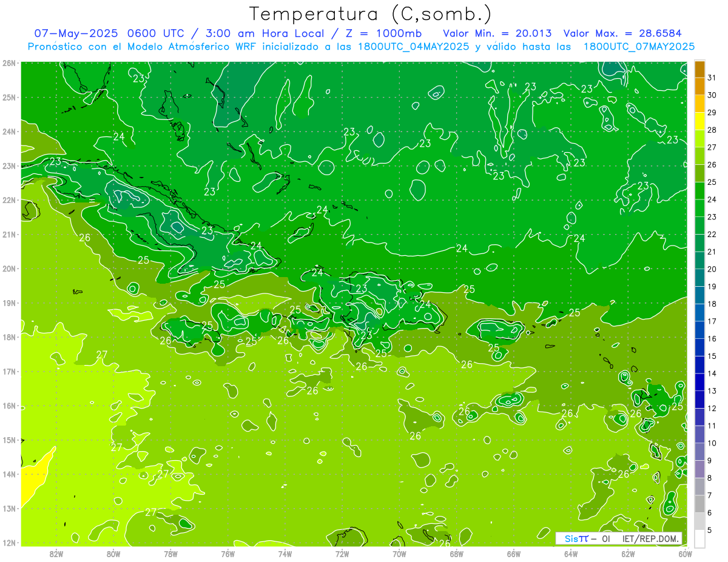Click the longitude label "60W"
Viewport: 728px width, 562px height.
pos(686,554)
